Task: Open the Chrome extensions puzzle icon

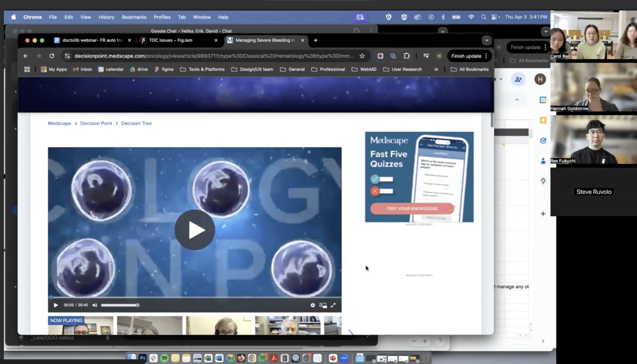Action: (x=407, y=56)
